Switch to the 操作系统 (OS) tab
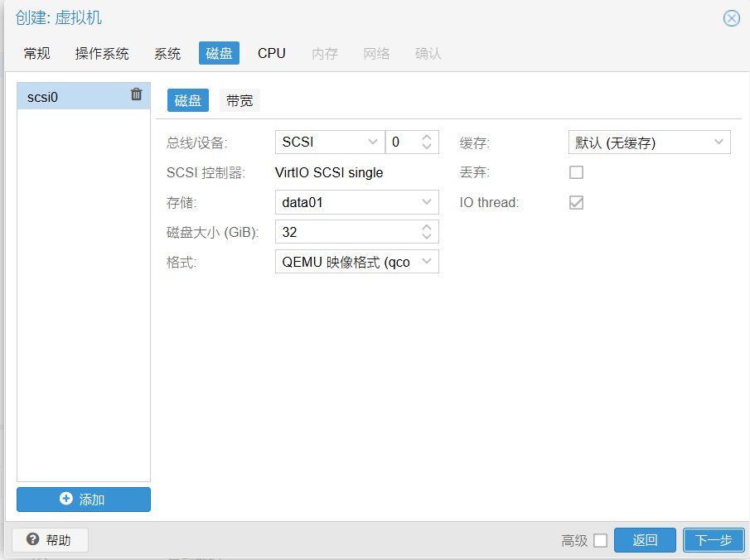 pyautogui.click(x=102, y=53)
